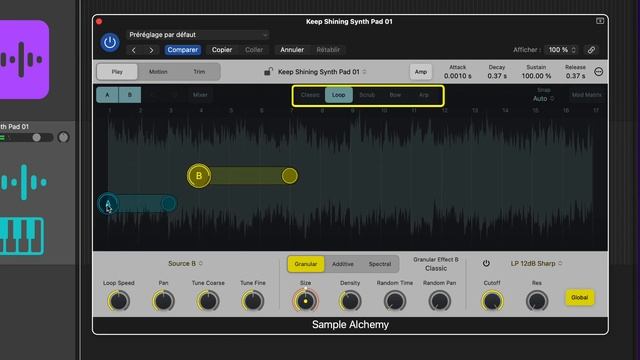This screenshot has width=640, height=360.
Task: Select the Spectral synthesis mode
Action: 380,264
